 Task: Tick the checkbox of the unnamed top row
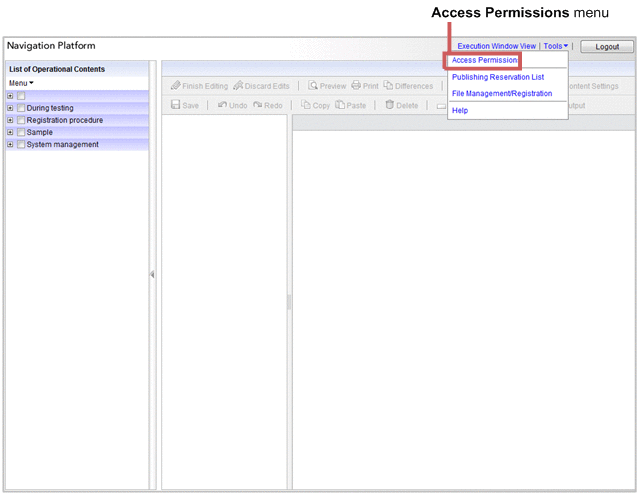pyautogui.click(x=21, y=96)
